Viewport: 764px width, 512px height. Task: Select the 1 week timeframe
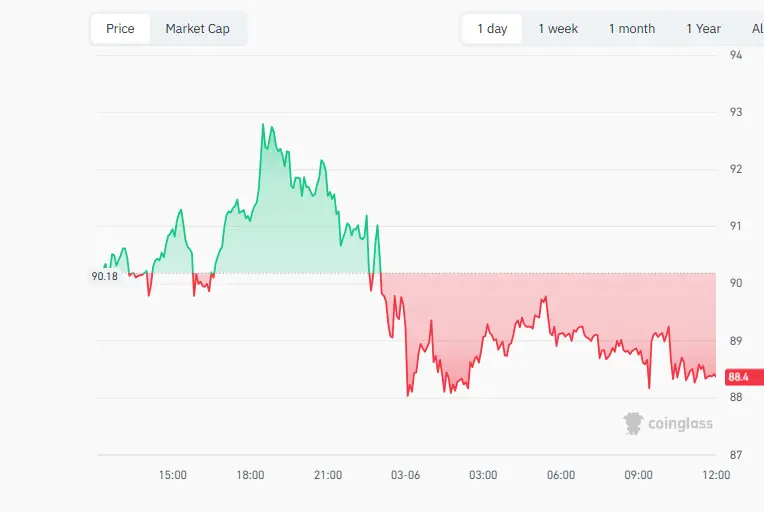pyautogui.click(x=558, y=29)
